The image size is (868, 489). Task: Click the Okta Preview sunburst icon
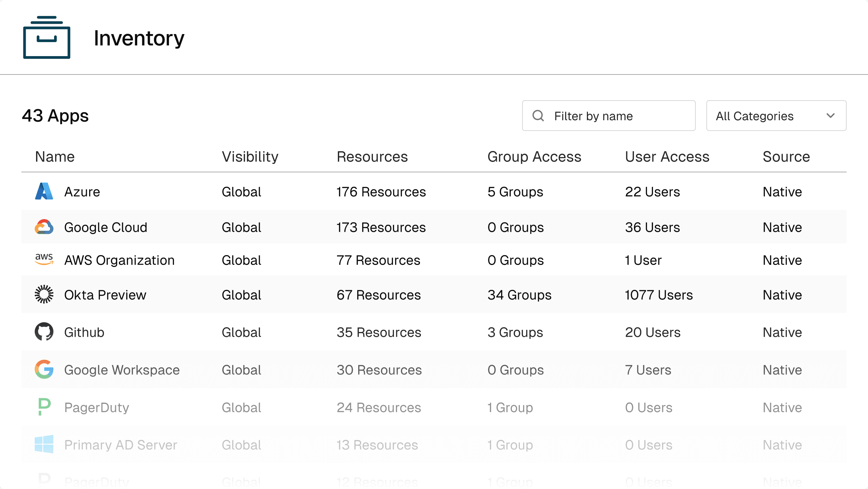pos(44,294)
